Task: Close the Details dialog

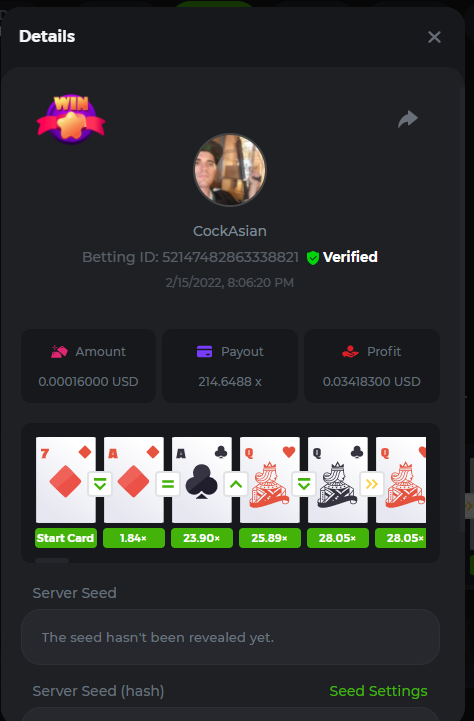Action: (434, 37)
